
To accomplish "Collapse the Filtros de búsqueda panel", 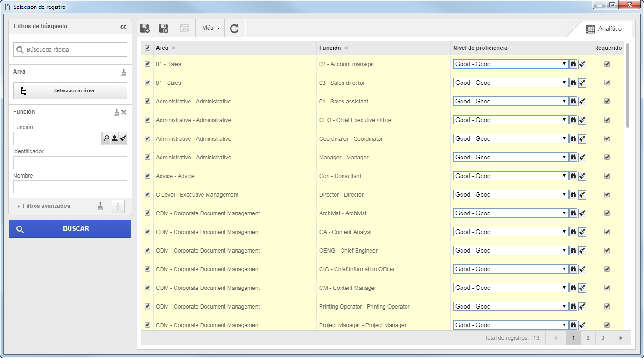I will 123,27.
